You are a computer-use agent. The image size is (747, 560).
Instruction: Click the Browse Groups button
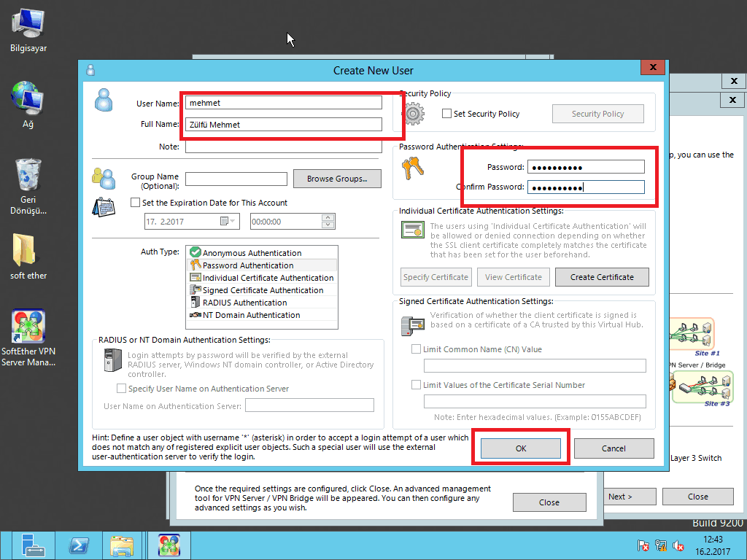coord(336,179)
